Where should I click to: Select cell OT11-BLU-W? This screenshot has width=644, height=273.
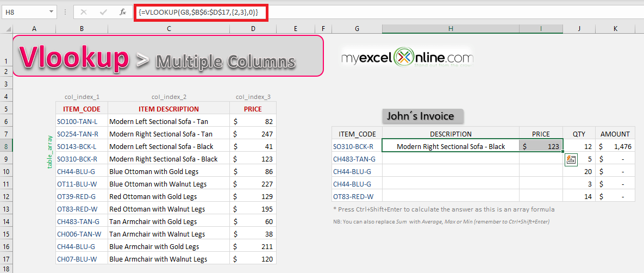[x=82, y=184]
